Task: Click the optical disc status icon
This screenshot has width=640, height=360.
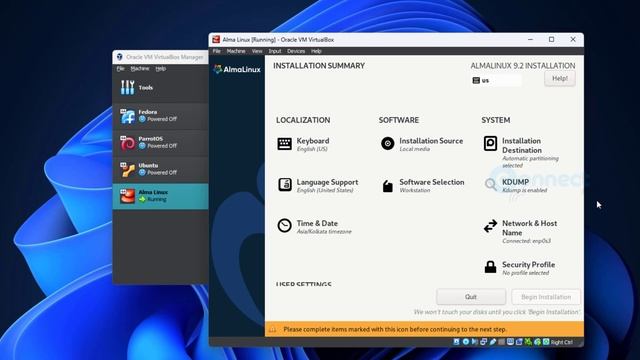Action: coord(466,342)
